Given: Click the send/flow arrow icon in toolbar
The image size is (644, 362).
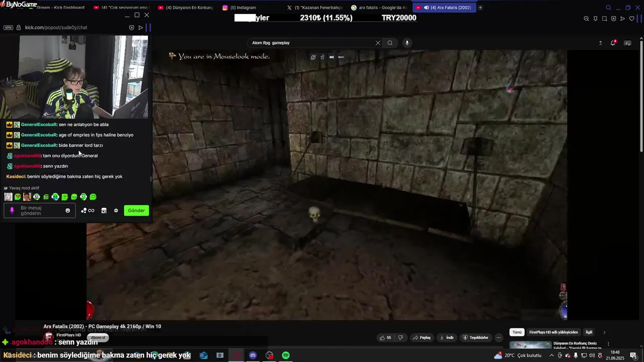Looking at the screenshot, I should pyautogui.click(x=622, y=19).
